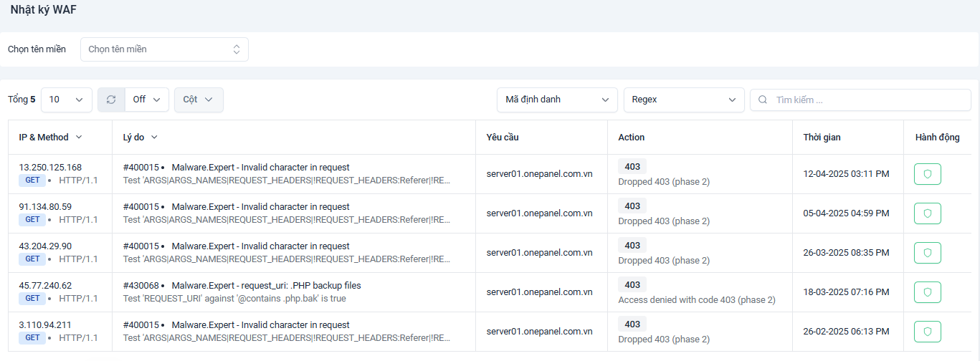980x361 pixels.
Task: Click the 'Tìm kiếm ...' search field
Action: [x=860, y=100]
